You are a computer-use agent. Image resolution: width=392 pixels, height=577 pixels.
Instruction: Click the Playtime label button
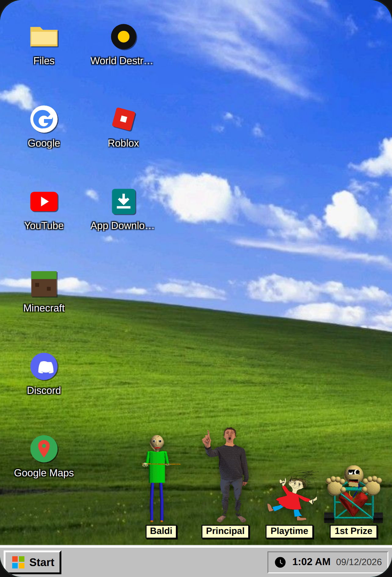[x=289, y=531]
